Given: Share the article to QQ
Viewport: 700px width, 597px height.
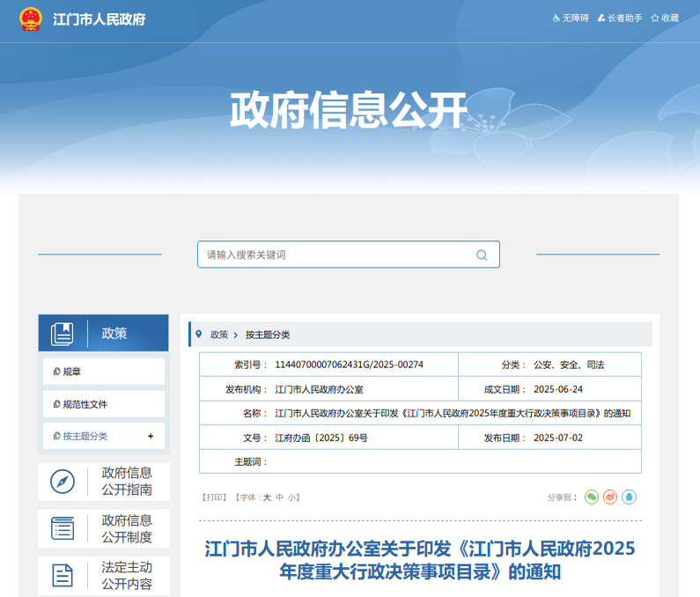Looking at the screenshot, I should click(629, 497).
